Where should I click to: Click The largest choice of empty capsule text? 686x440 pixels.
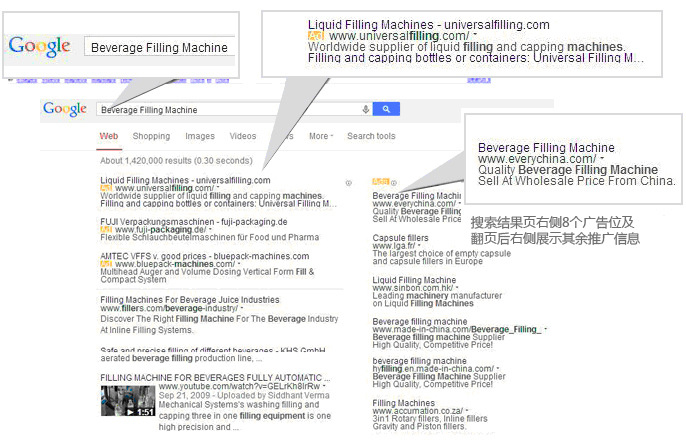441,253
